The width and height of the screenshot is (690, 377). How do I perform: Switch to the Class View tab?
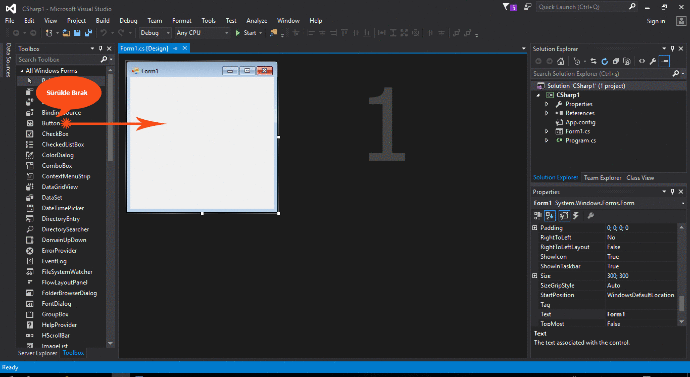640,178
